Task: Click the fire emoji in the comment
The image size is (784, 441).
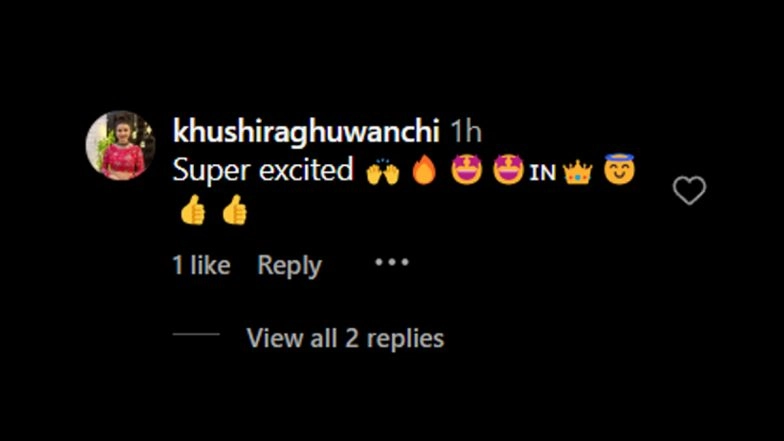Action: tap(424, 170)
